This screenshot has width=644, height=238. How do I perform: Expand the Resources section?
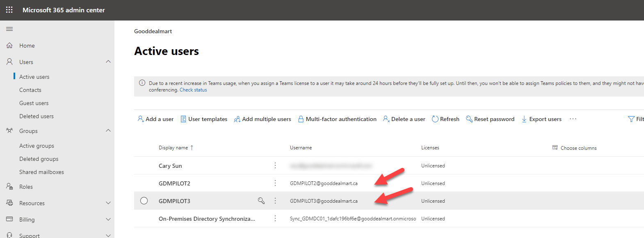(x=108, y=203)
